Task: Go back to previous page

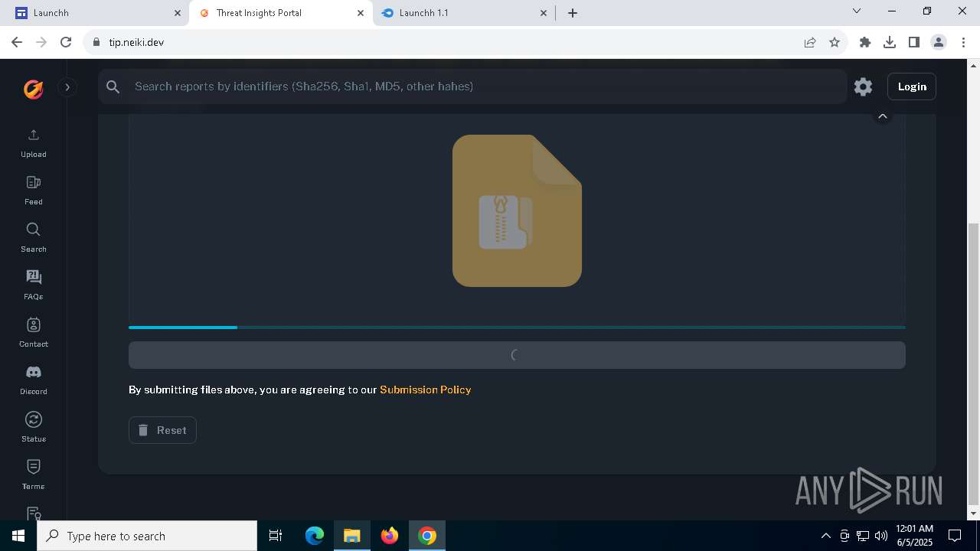Action: click(x=17, y=42)
